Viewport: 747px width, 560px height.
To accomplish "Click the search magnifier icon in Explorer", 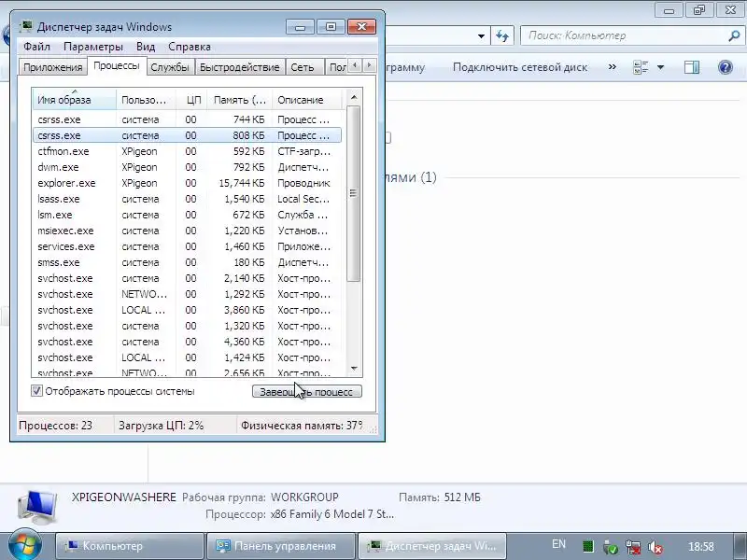I will pos(734,35).
